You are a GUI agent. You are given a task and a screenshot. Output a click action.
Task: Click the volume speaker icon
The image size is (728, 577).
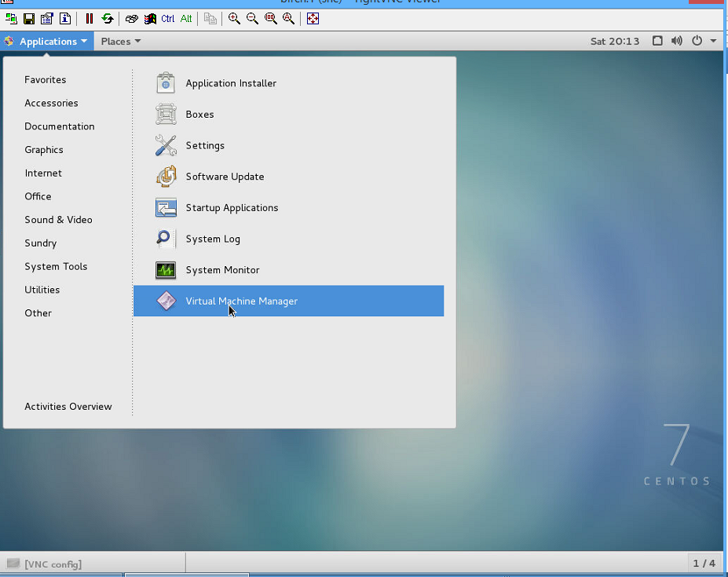pos(676,41)
